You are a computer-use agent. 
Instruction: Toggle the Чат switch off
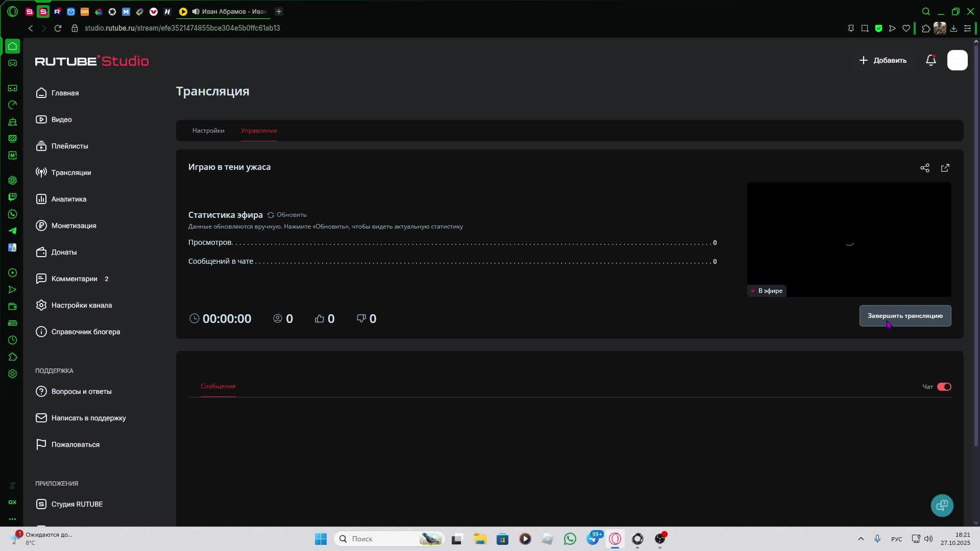pos(944,387)
